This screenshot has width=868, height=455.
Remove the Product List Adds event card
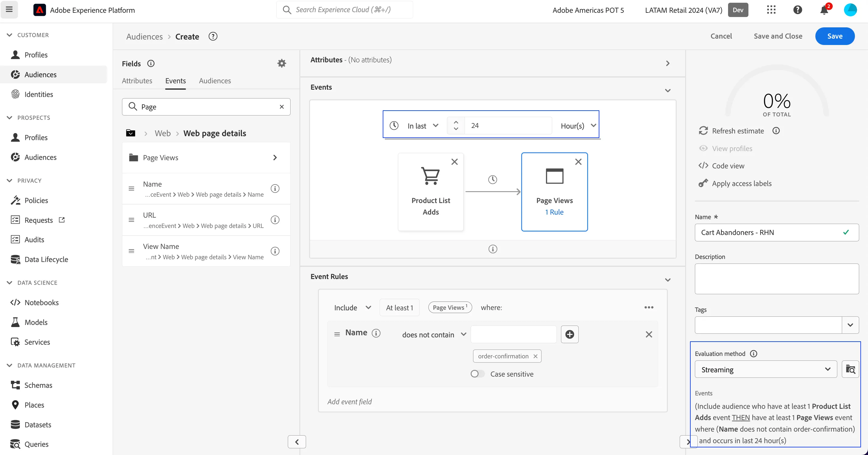(x=454, y=162)
